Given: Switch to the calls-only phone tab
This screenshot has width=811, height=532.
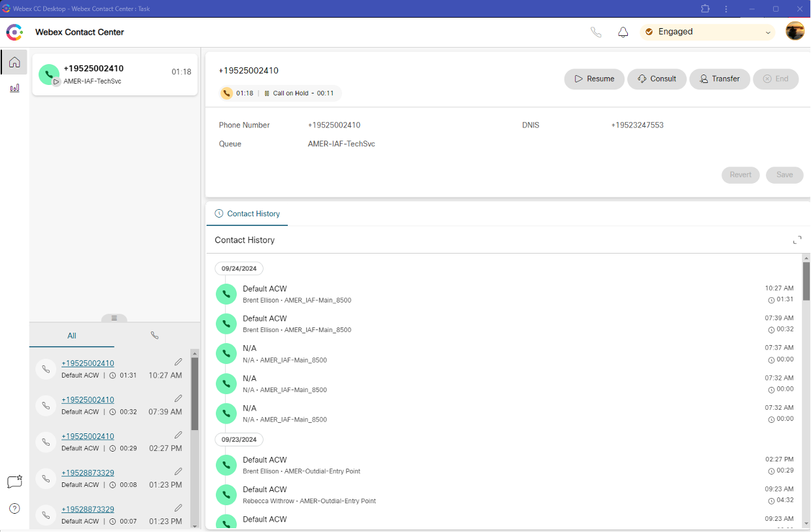Looking at the screenshot, I should click(154, 335).
